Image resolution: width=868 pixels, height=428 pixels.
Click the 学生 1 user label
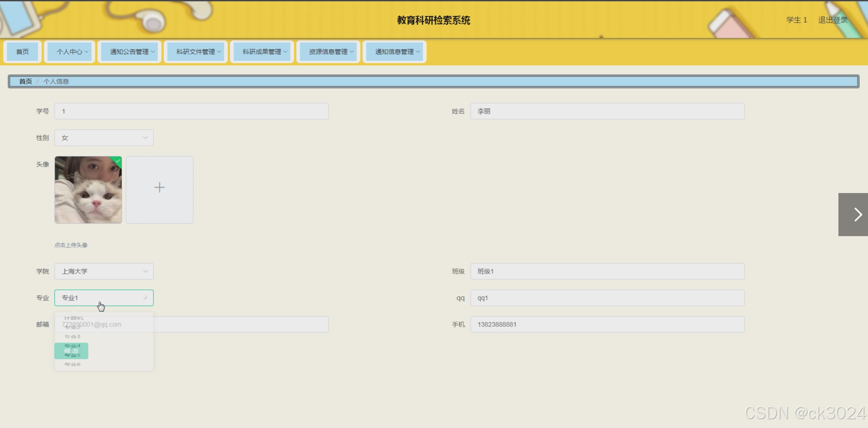(797, 20)
